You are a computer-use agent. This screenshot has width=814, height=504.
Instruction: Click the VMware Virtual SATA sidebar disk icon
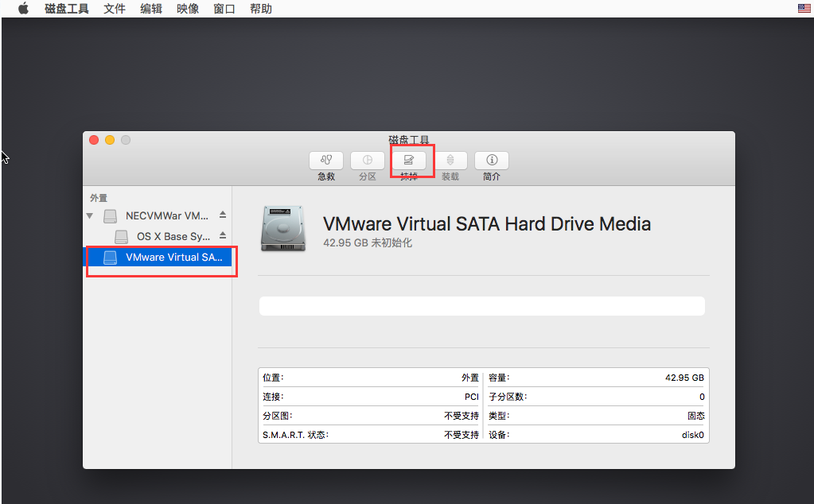(110, 258)
